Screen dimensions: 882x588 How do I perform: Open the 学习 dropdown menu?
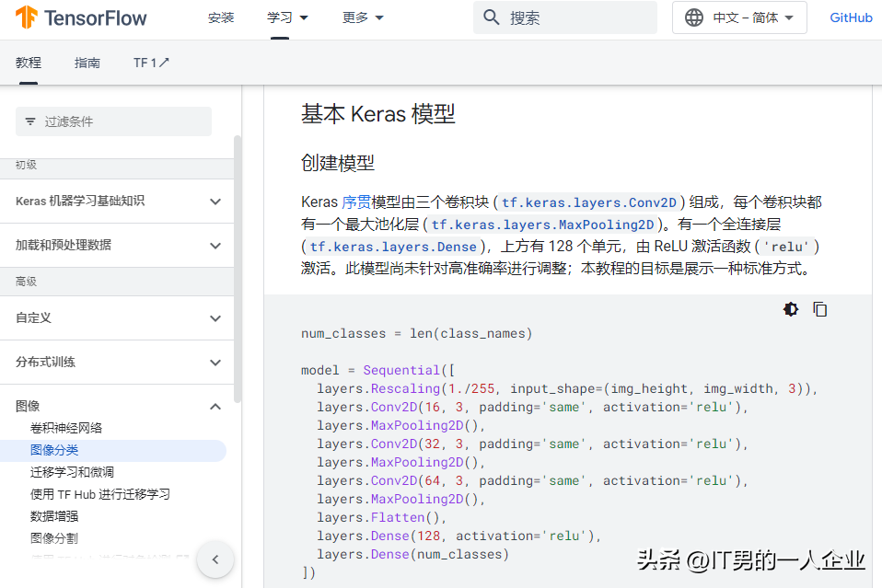click(x=287, y=18)
